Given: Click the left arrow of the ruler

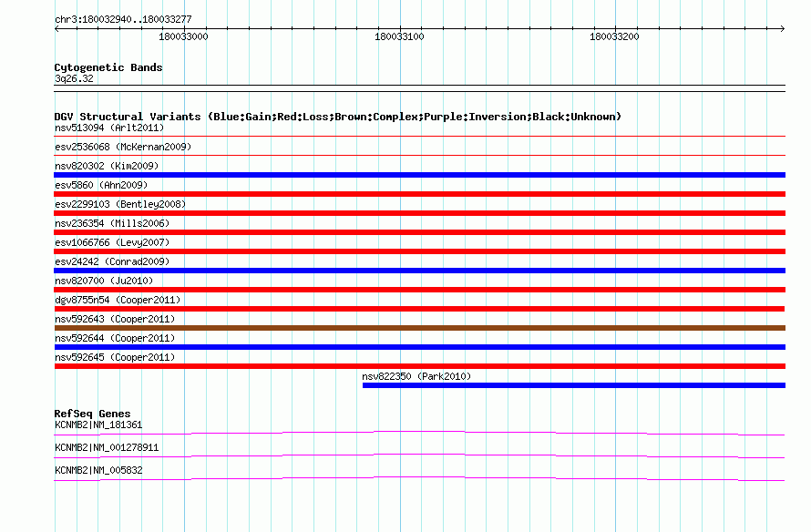Looking at the screenshot, I should pyautogui.click(x=56, y=28).
